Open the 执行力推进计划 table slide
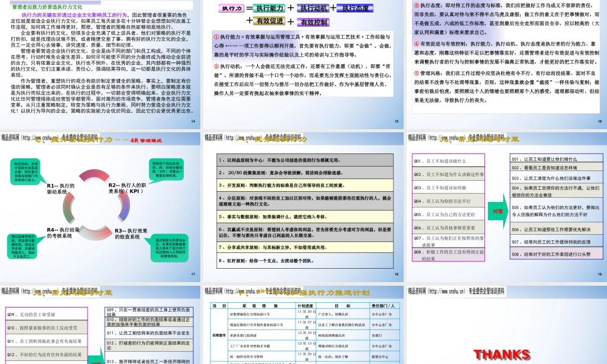The width and height of the screenshot is (607, 364). click(304, 325)
